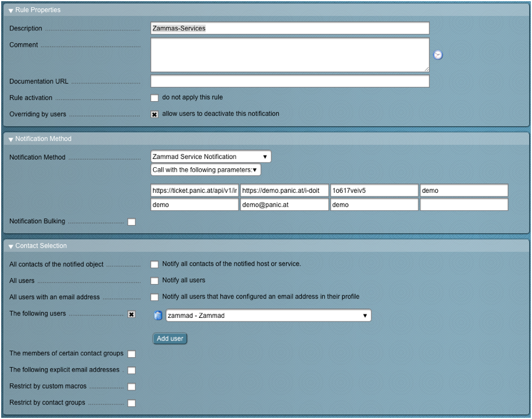This screenshot has height=419, width=532.
Task: Click the empty last parameter field
Action: coord(464,205)
